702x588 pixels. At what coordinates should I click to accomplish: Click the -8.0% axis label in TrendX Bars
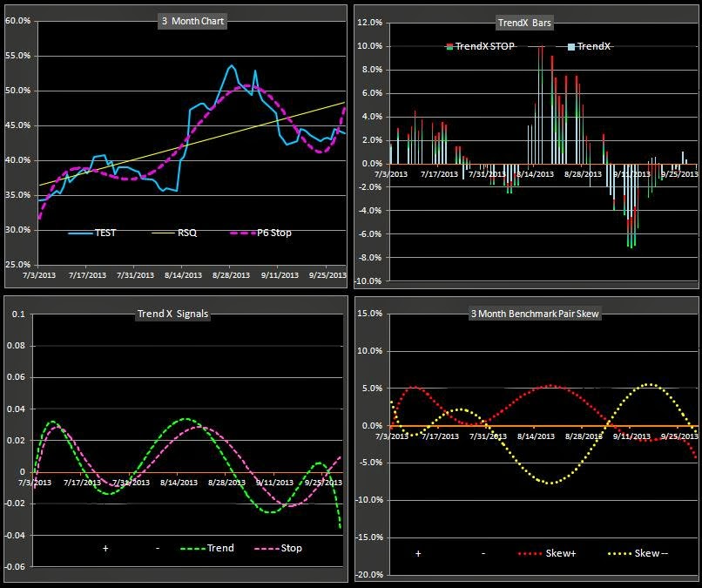[x=370, y=258]
